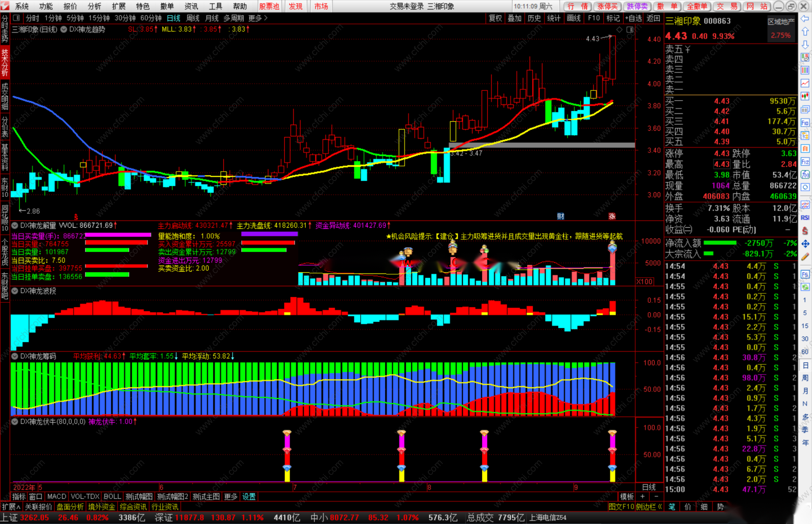812x524 pixels.
Task: Select the pencil drawing tool icon
Action: (x=805, y=257)
